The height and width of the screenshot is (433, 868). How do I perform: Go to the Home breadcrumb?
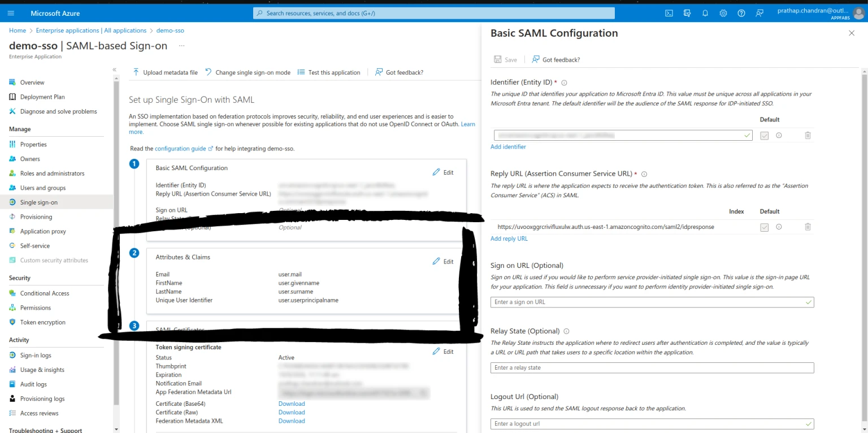point(18,31)
